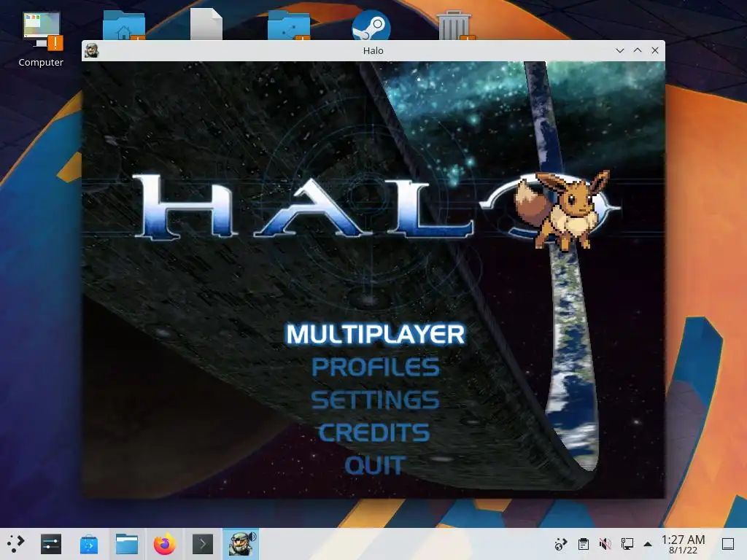Open the Trash desktop icon
The height and width of the screenshot is (560, 747).
454,26
